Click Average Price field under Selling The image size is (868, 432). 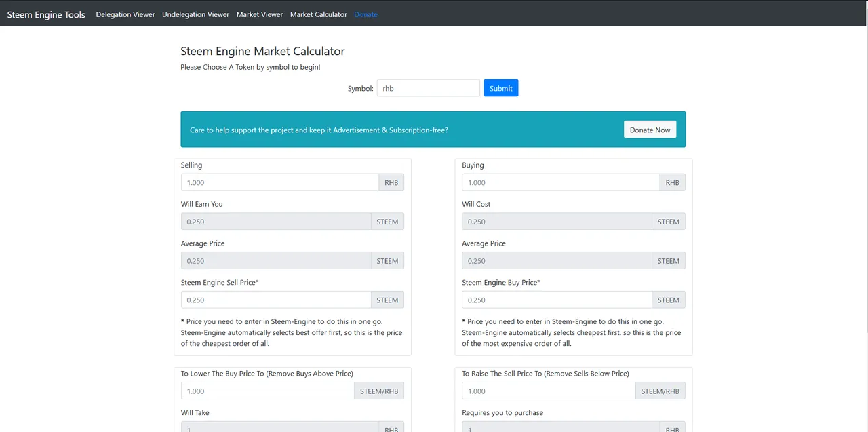(x=276, y=261)
